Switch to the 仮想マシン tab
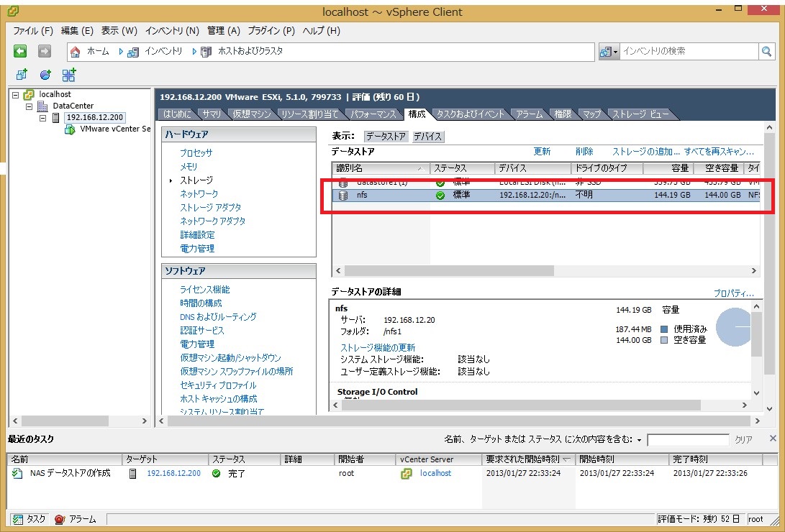This screenshot has height=532, width=785. tap(251, 114)
